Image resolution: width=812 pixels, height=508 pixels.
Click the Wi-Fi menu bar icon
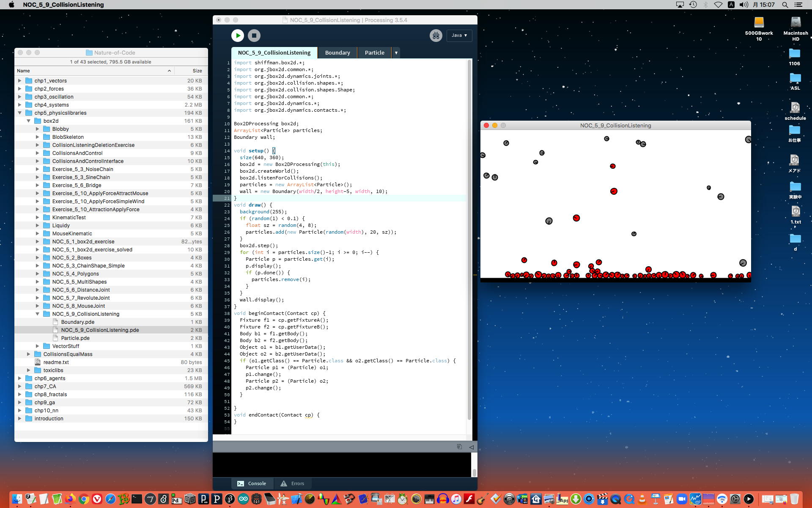click(x=718, y=5)
